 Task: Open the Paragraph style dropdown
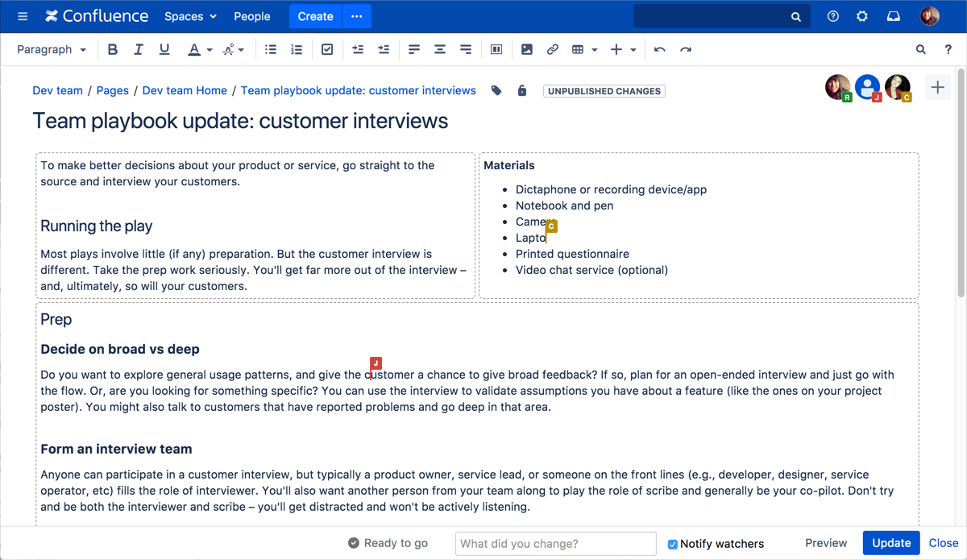pyautogui.click(x=52, y=49)
